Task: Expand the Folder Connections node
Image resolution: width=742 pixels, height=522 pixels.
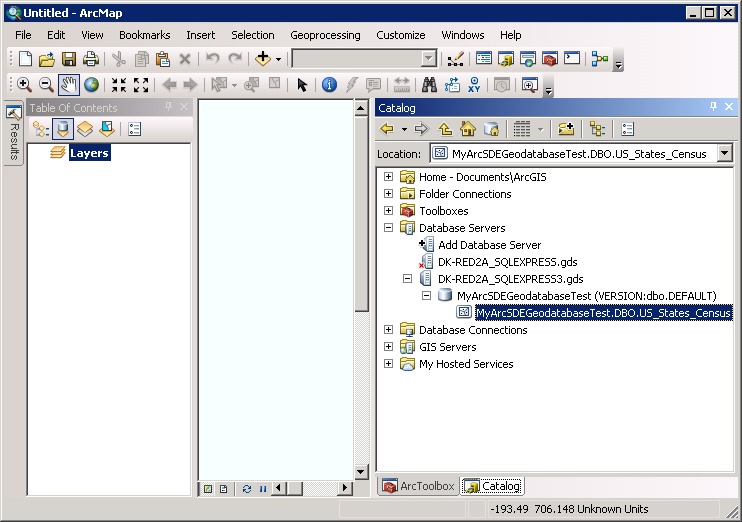Action: 389,194
